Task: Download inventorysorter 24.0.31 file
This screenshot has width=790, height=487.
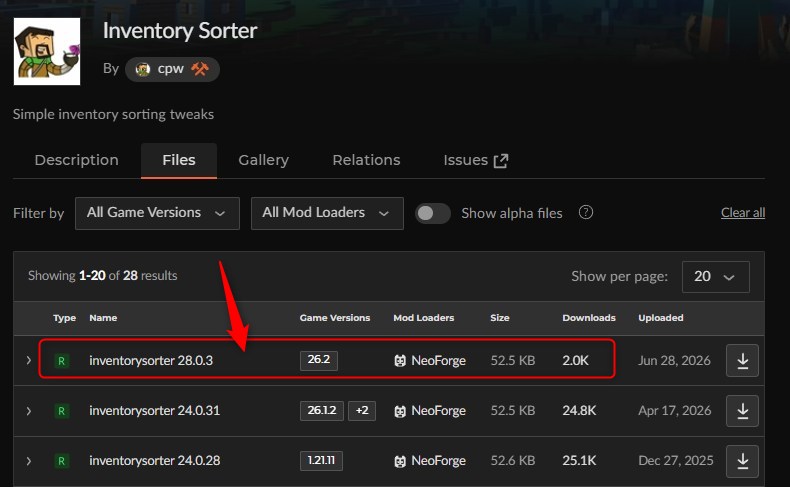Action: coord(742,410)
